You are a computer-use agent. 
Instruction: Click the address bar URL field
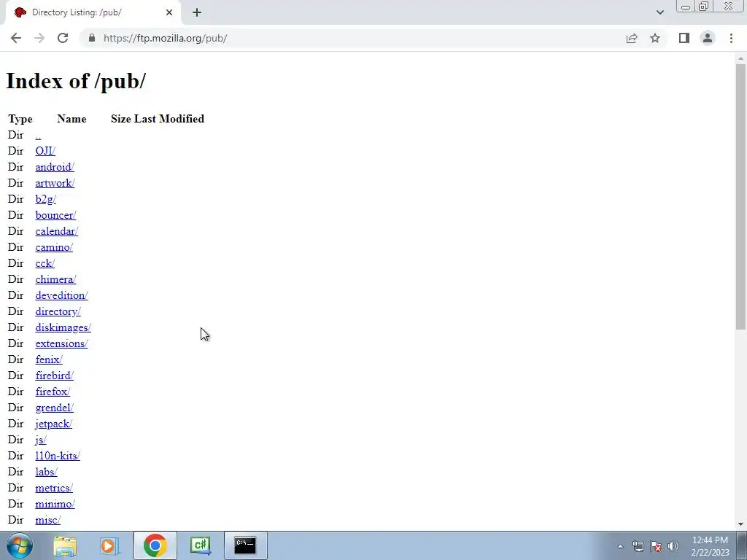coord(352,38)
